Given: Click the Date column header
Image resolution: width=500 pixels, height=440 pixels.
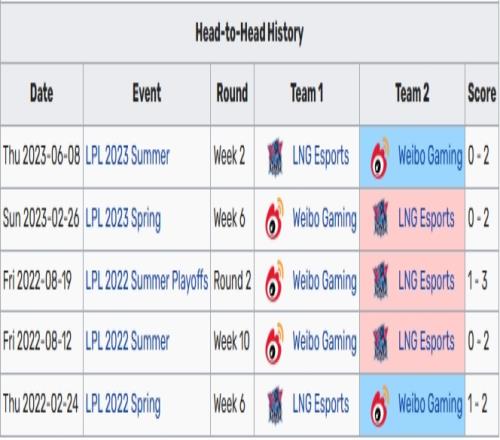Looking at the screenshot, I should [42, 93].
